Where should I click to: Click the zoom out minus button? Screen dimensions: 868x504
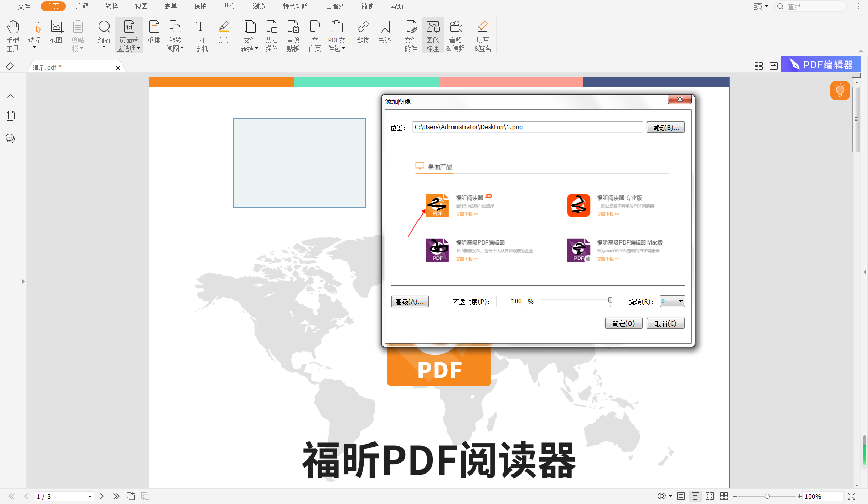click(735, 496)
